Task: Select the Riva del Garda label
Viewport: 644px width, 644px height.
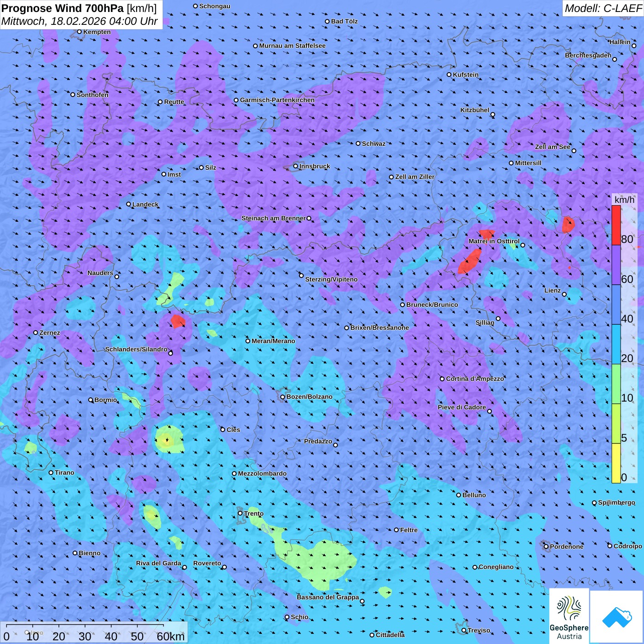Action: coord(159,563)
